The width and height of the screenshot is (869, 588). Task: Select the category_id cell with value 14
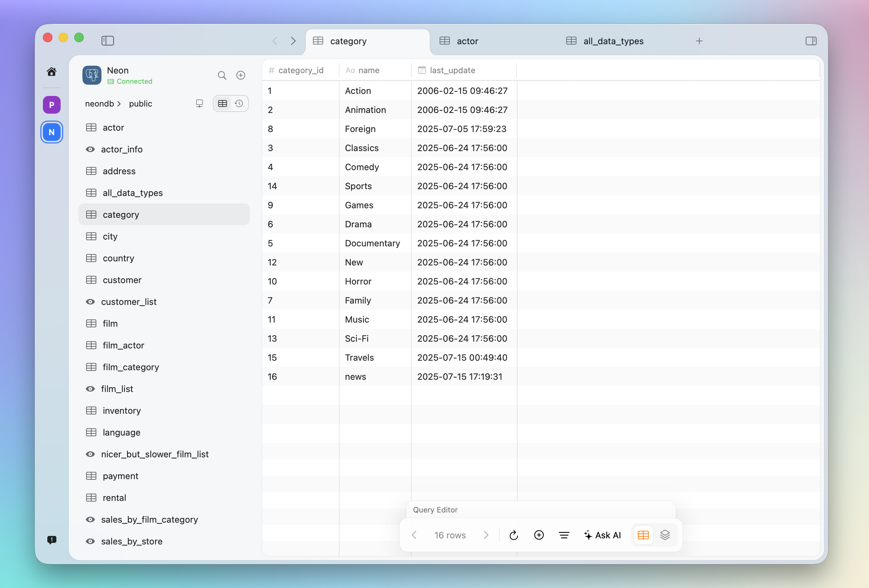pyautogui.click(x=301, y=186)
